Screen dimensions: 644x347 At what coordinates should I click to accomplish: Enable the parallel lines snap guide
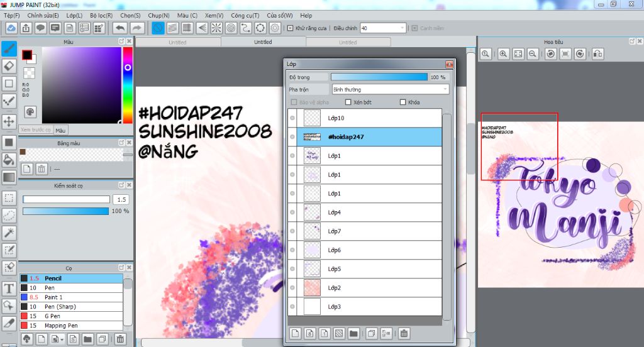point(172,28)
